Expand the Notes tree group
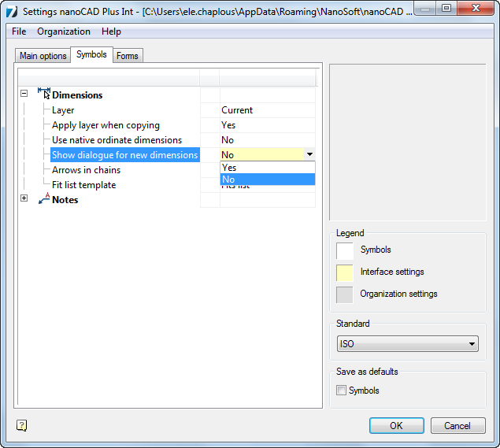 [x=24, y=198]
